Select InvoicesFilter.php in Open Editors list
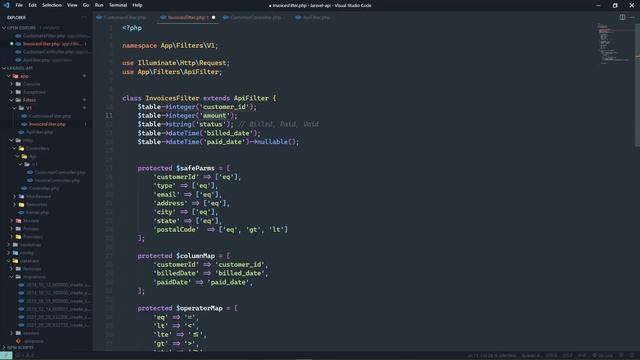The height and width of the screenshot is (360, 640). click(46, 44)
